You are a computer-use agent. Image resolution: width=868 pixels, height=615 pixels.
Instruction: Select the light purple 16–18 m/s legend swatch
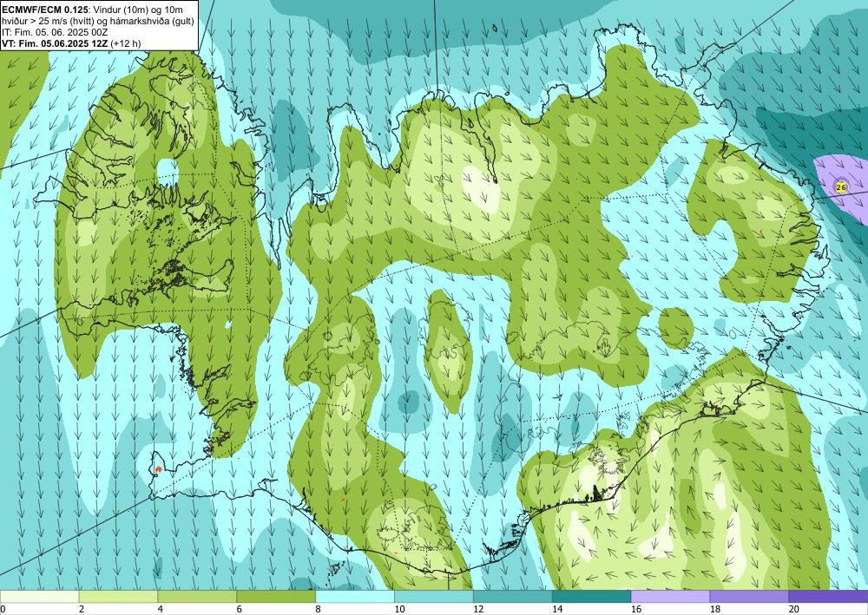(670, 597)
